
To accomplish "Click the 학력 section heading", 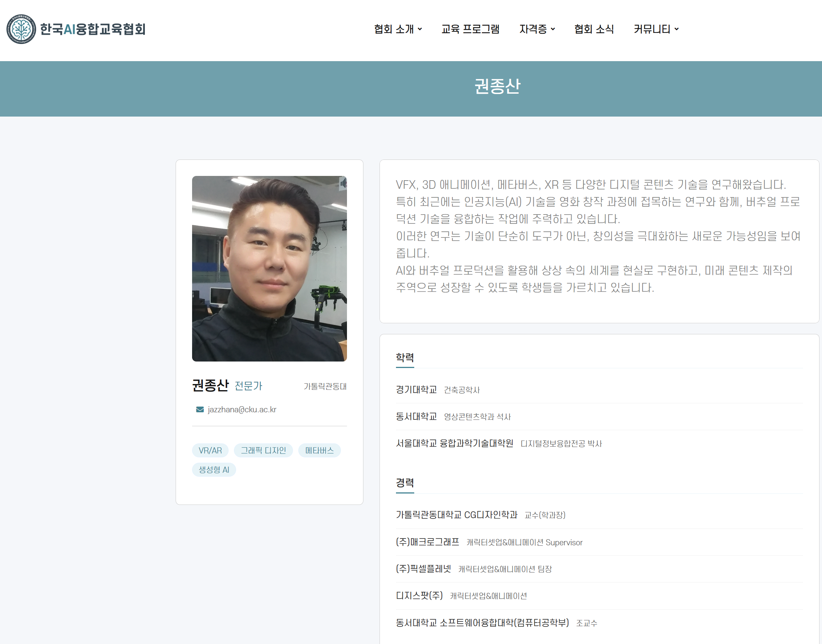I will coord(405,358).
